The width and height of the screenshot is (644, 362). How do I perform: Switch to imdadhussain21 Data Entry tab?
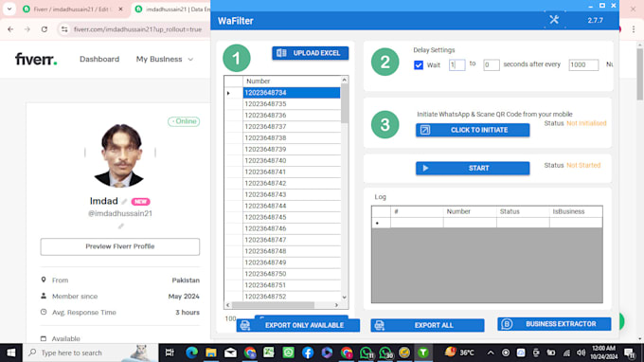(172, 9)
